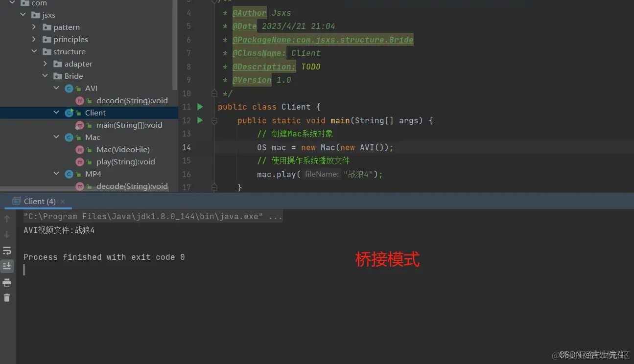Clear all console output

click(7, 297)
